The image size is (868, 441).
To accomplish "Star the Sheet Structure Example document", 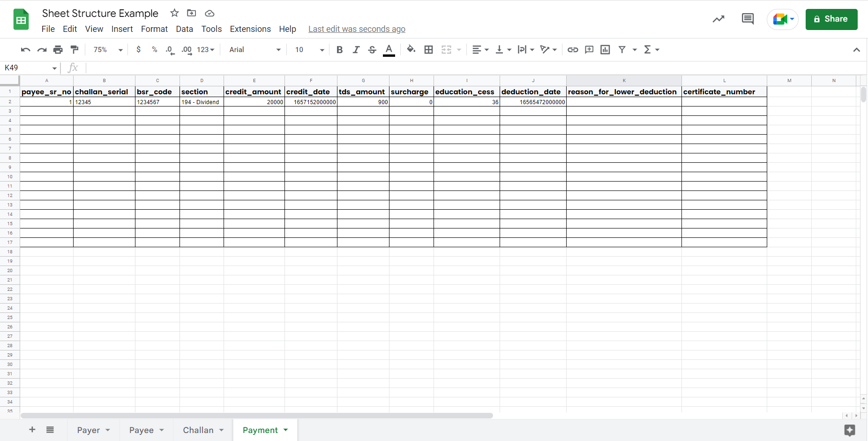I will (x=174, y=13).
